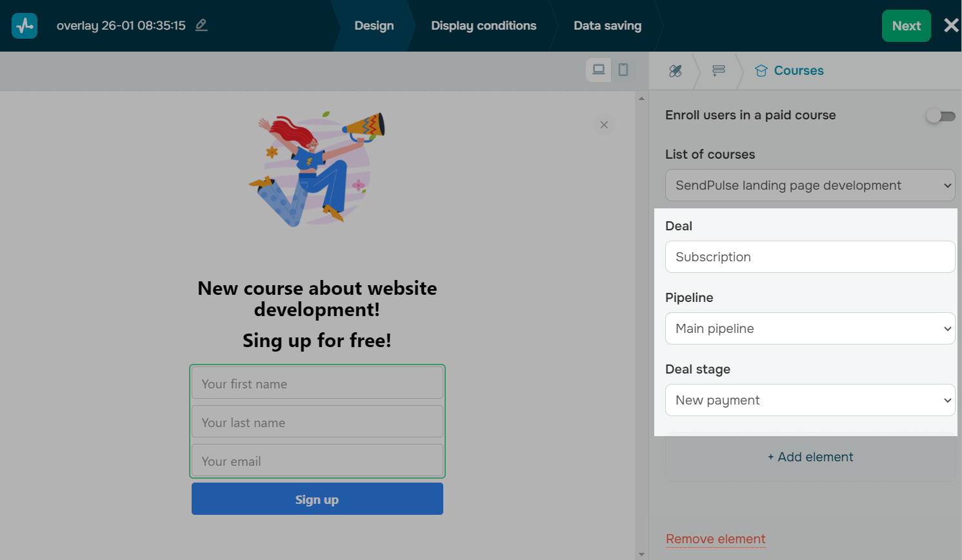The height and width of the screenshot is (560, 962).
Task: Click the Remove element link
Action: [x=716, y=539]
